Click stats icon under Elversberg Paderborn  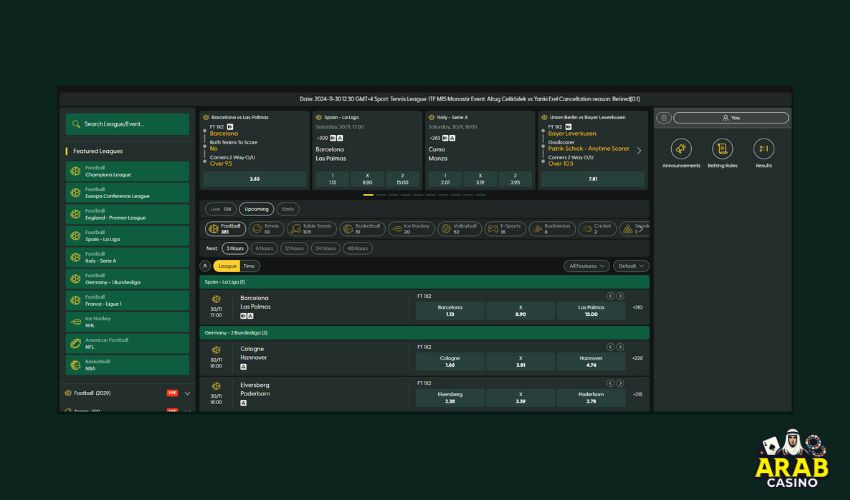[x=243, y=403]
